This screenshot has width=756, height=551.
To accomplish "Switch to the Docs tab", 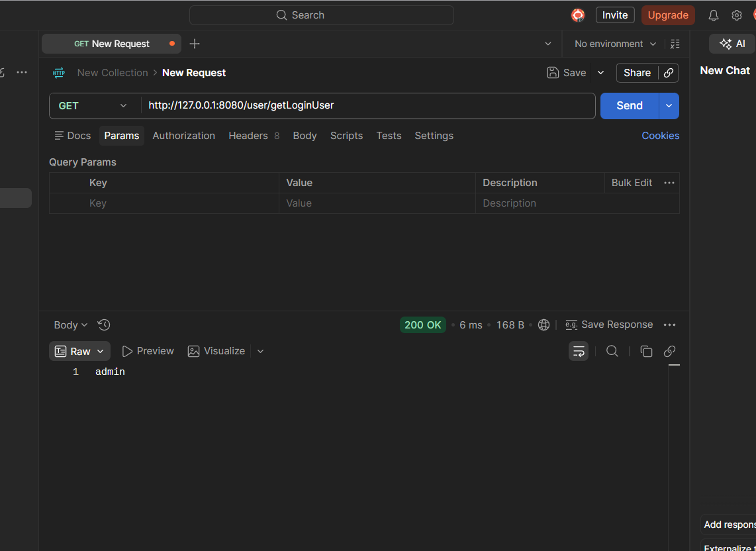I will click(x=73, y=136).
